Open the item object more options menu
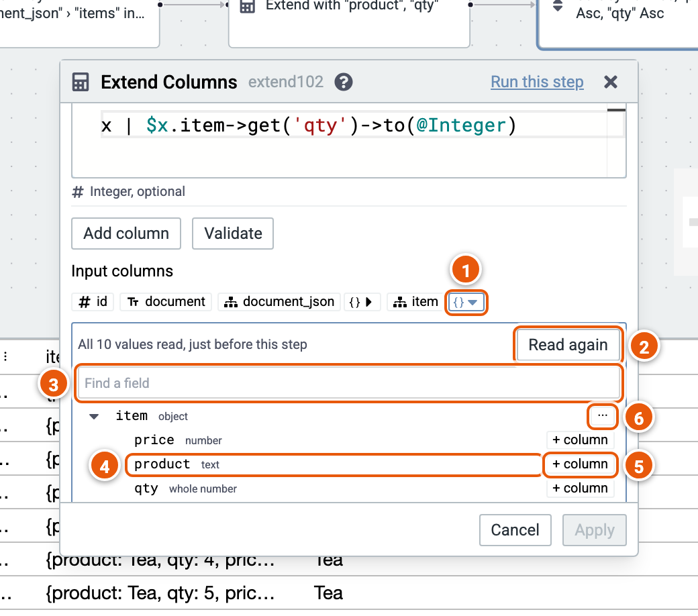The height and width of the screenshot is (616, 698). (x=602, y=416)
